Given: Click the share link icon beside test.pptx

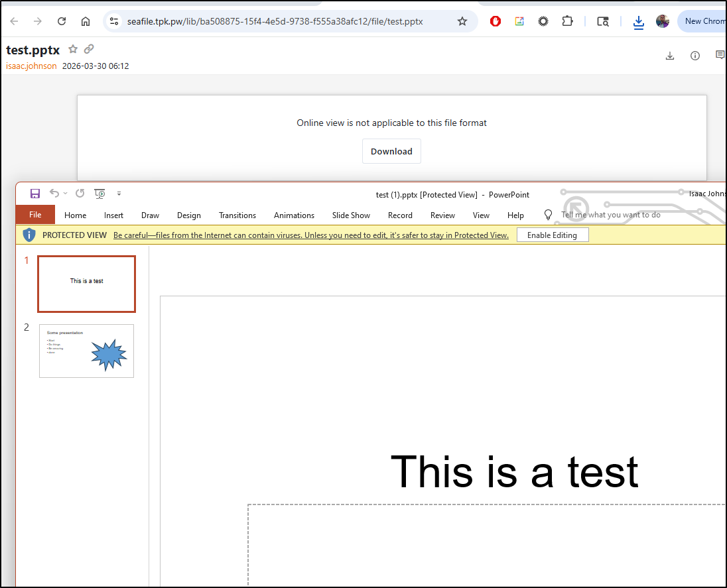Looking at the screenshot, I should click(x=89, y=49).
